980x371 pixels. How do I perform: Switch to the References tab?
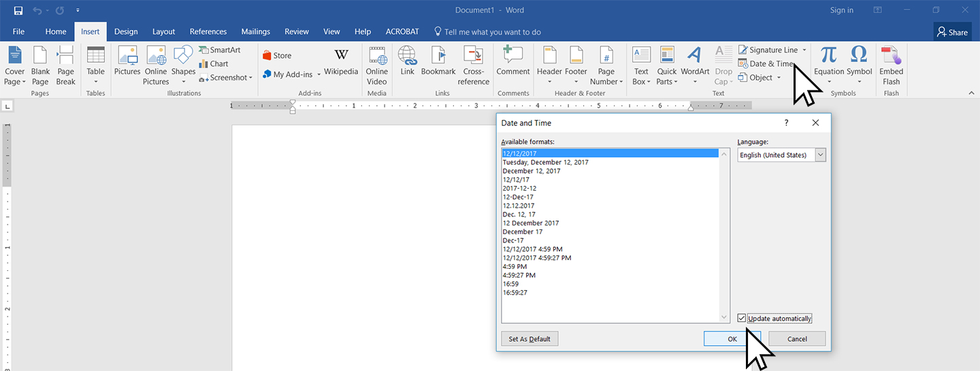[x=208, y=32]
